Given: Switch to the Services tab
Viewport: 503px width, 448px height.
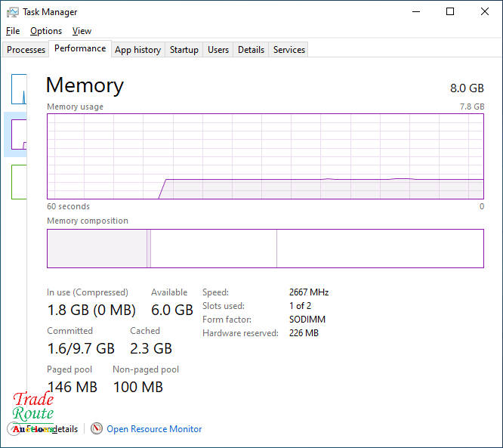Looking at the screenshot, I should [x=289, y=50].
